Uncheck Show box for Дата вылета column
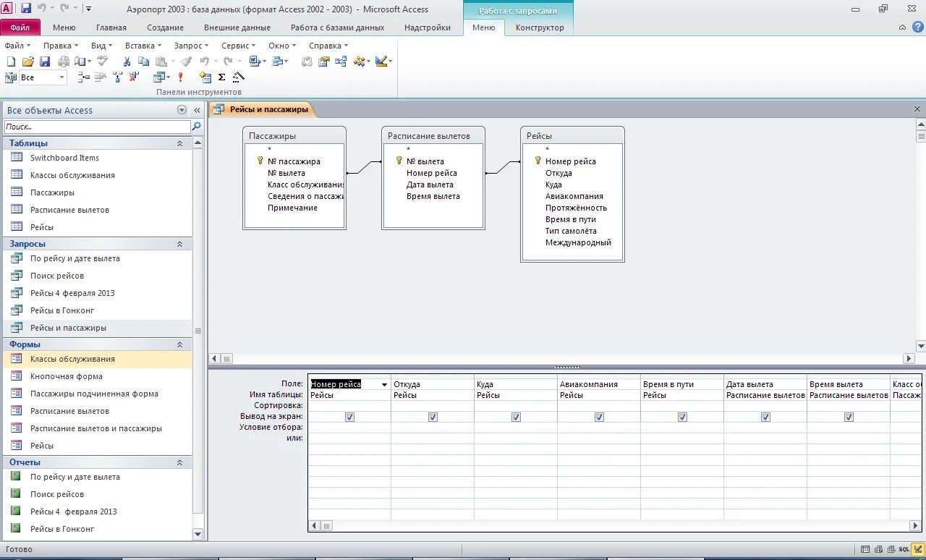 coord(765,417)
